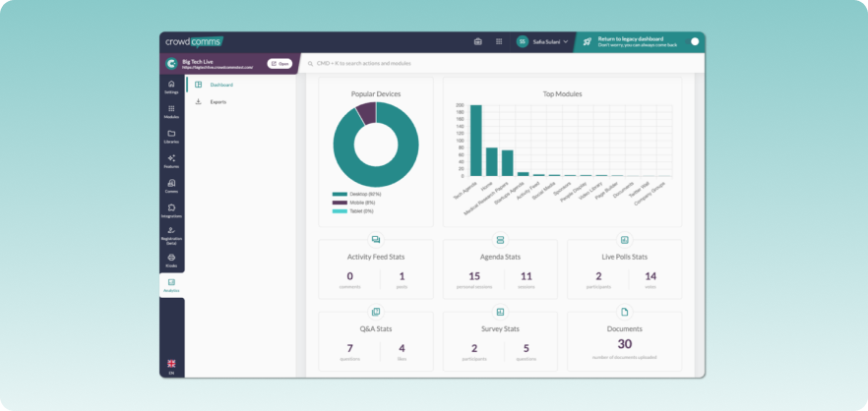This screenshot has height=411, width=868.
Task: Click the Open button for Big Tech Live
Action: point(279,63)
